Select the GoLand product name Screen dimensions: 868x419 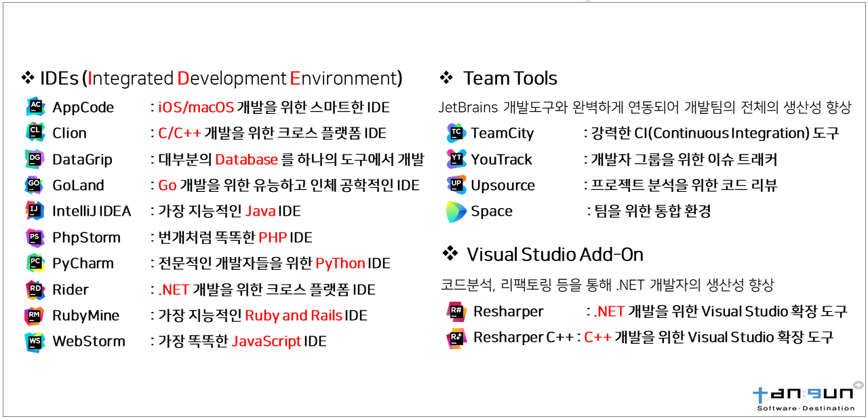tap(79, 185)
